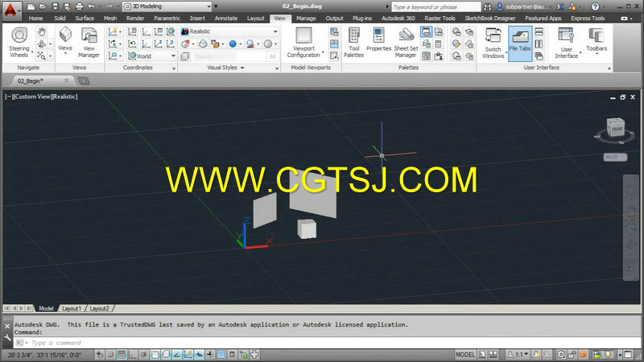This screenshot has width=644, height=362.
Task: Expand the Help dropdown arrow
Action: click(604, 6)
